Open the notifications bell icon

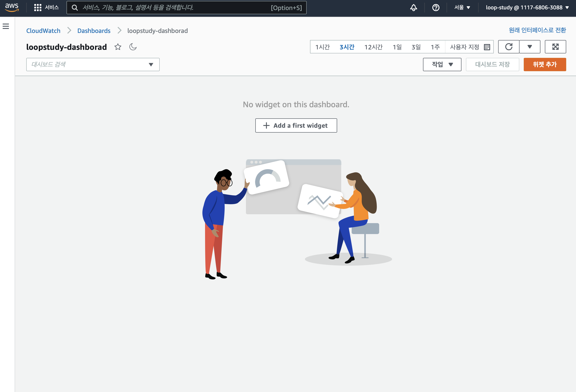413,7
